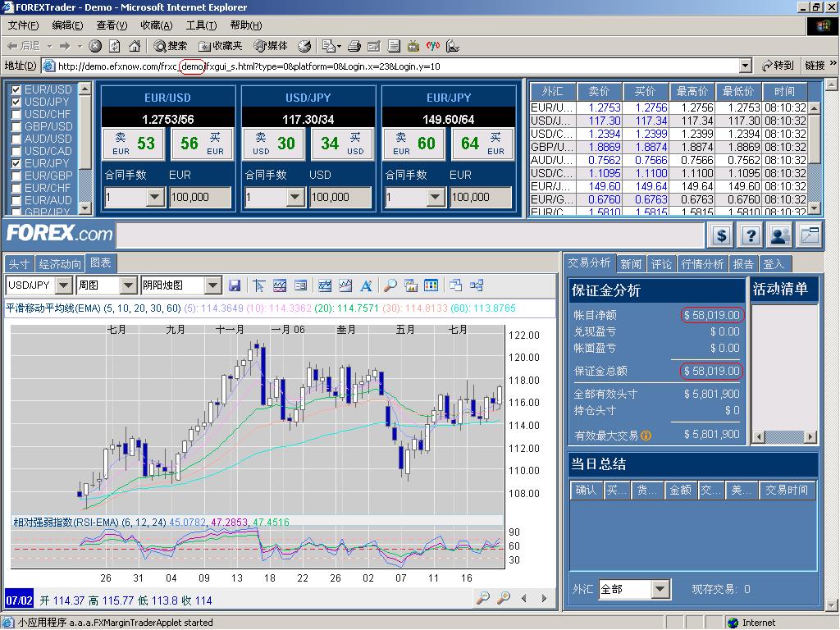Click the browser Home icon
840x630 pixels.
135,46
